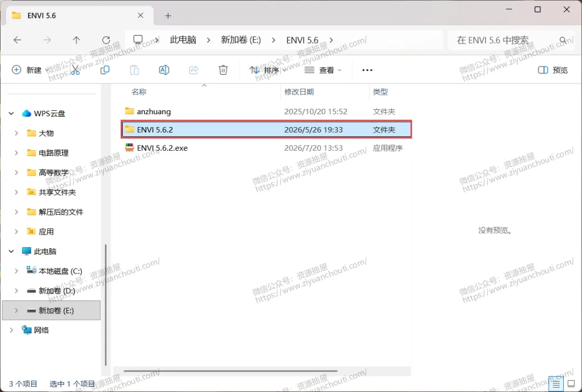Image resolution: width=582 pixels, height=392 pixels.
Task: Select the ENVI 5.6.2 folder
Action: point(266,129)
